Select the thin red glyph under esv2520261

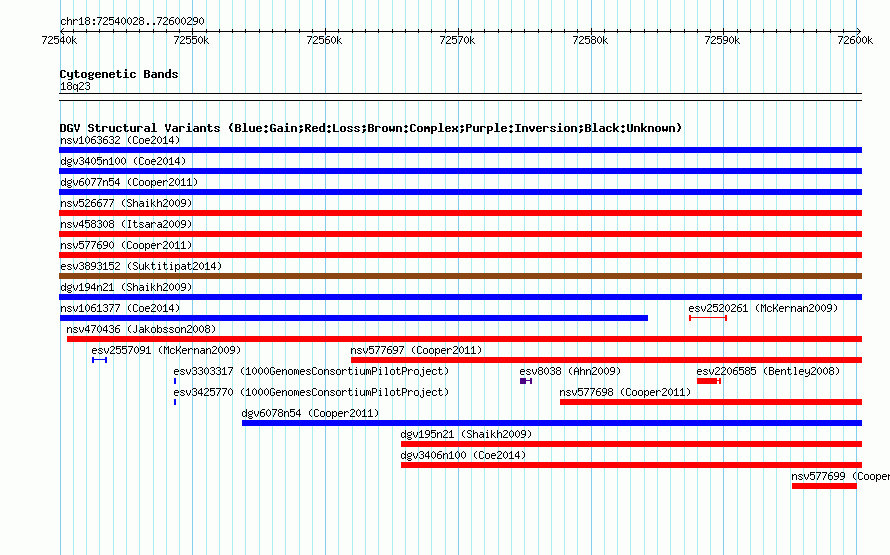pos(708,318)
